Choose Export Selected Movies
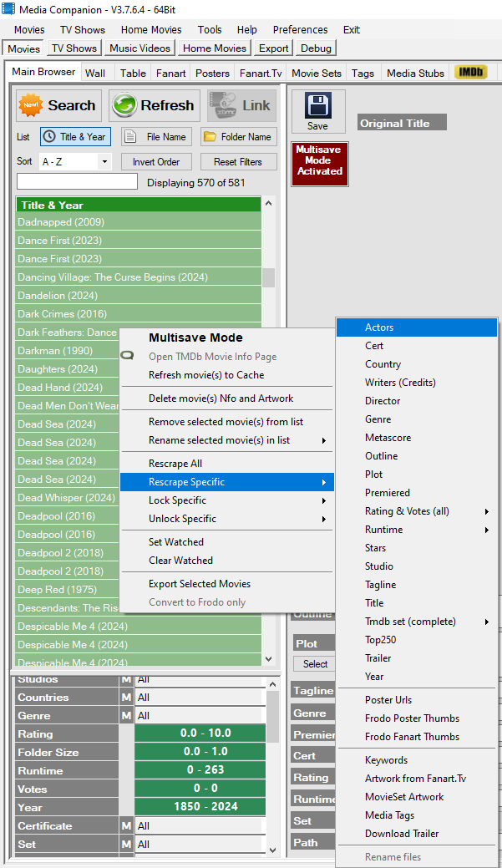502x868 pixels. click(x=226, y=583)
